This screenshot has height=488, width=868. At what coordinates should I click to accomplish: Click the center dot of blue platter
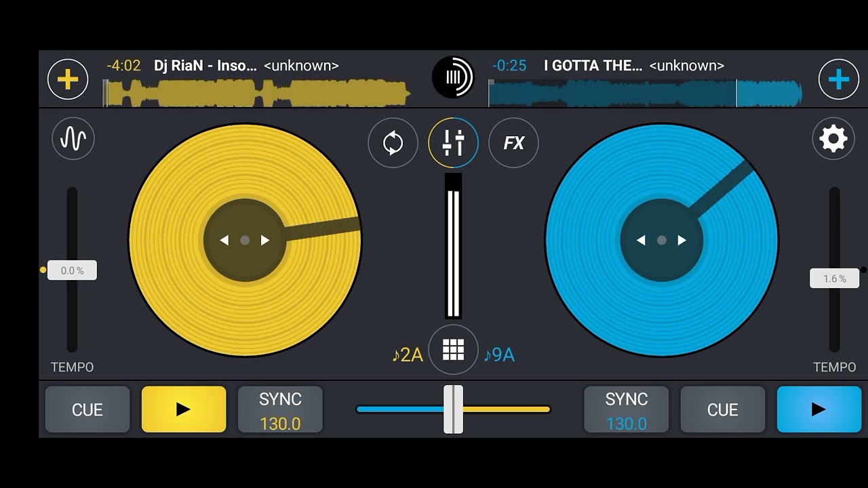tap(661, 240)
